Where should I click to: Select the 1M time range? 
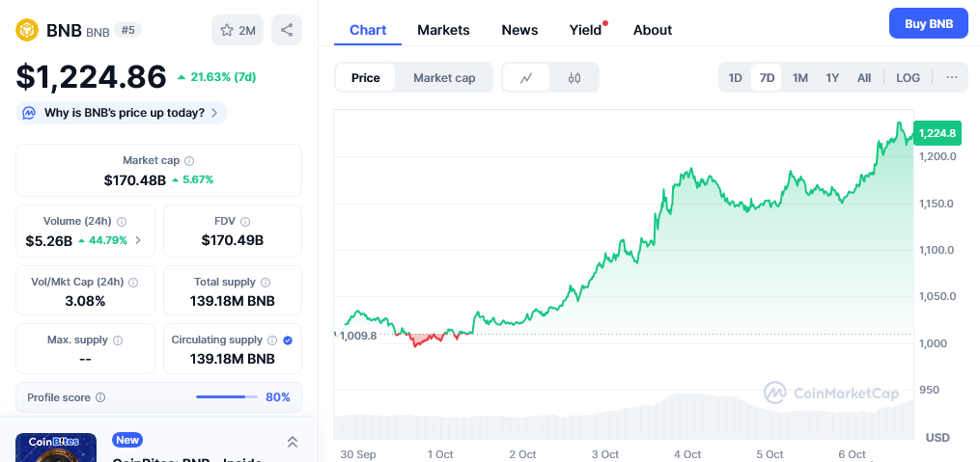(x=799, y=77)
